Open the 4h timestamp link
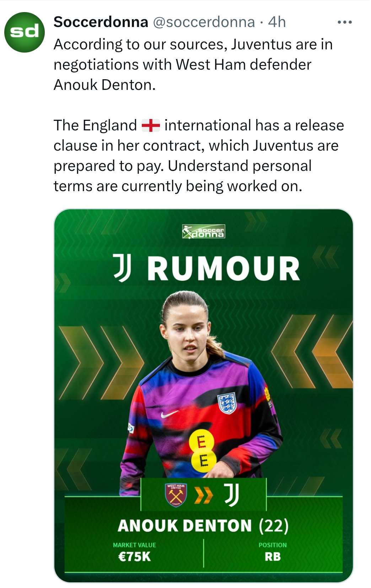 tap(277, 22)
